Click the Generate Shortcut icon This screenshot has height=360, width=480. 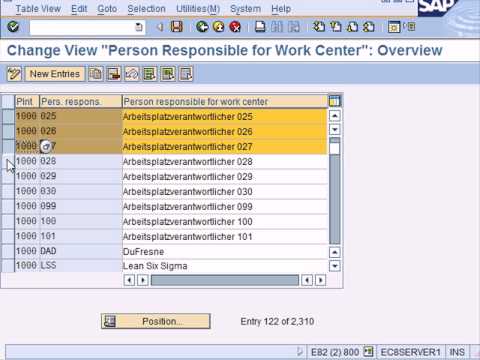tap(410, 27)
